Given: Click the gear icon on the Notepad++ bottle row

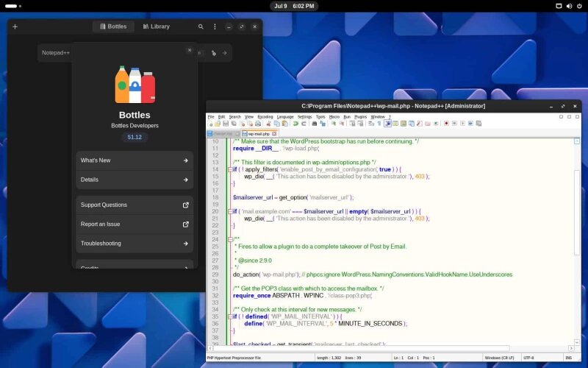Looking at the screenshot, I should [213, 53].
